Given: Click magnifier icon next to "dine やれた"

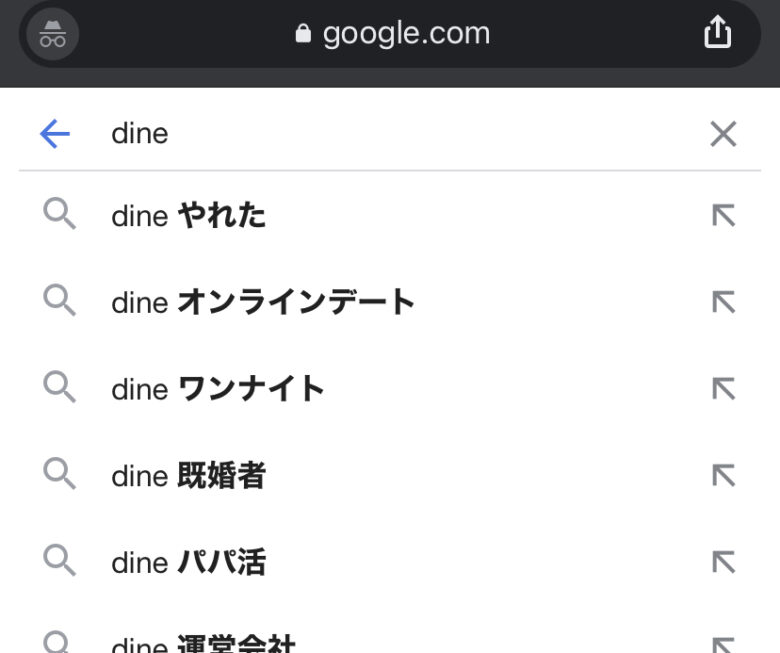Looking at the screenshot, I should click(x=60, y=214).
